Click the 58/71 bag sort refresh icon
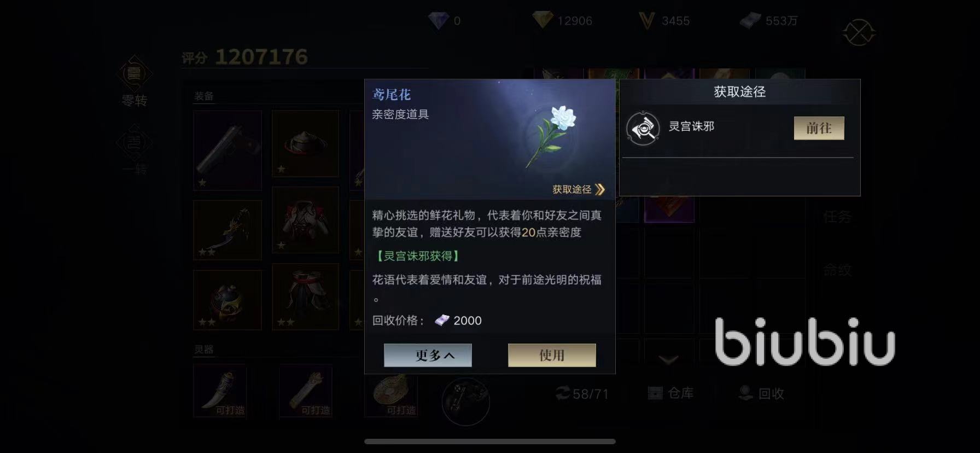Viewport: 980px width, 453px height. click(563, 393)
